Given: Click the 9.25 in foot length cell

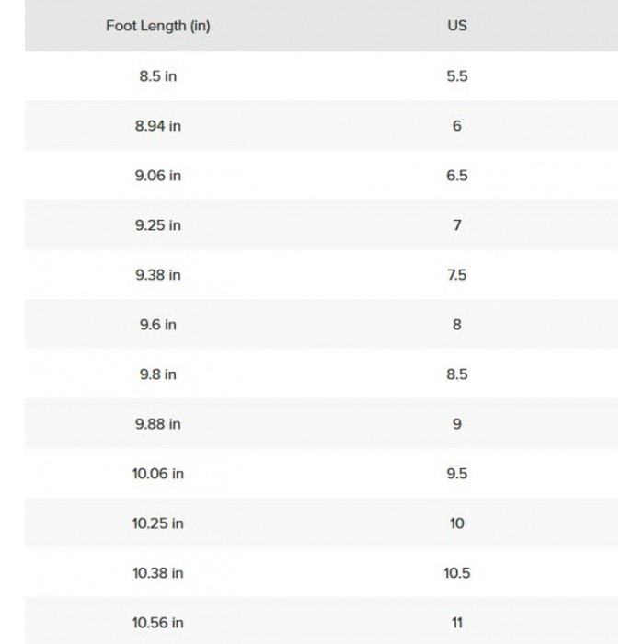Looking at the screenshot, I should 158,225.
